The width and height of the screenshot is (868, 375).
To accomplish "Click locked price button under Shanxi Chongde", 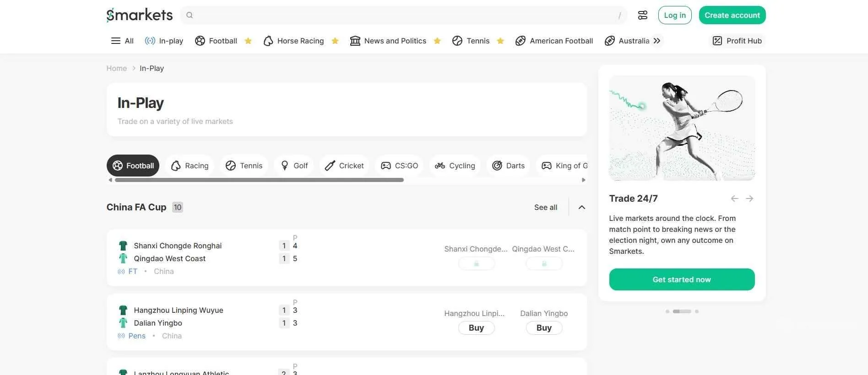I will click(x=476, y=263).
